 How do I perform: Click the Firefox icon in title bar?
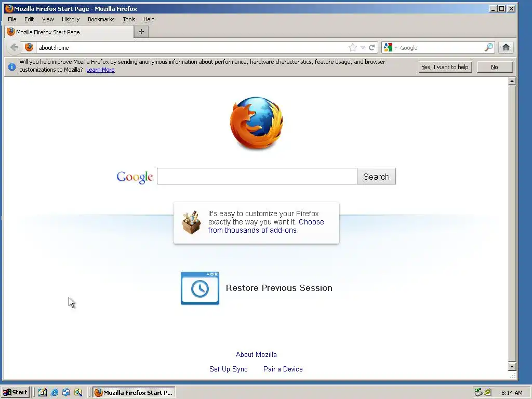(x=9, y=8)
